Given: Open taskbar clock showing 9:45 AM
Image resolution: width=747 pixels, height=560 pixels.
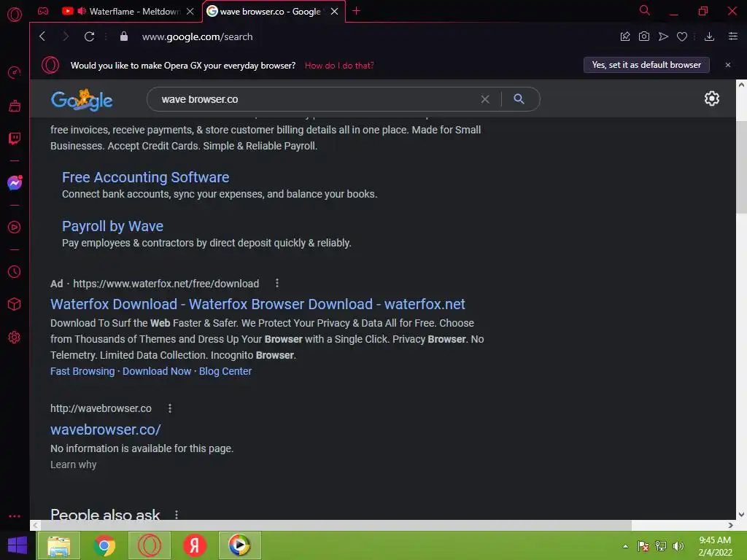Looking at the screenshot, I should (x=715, y=546).
